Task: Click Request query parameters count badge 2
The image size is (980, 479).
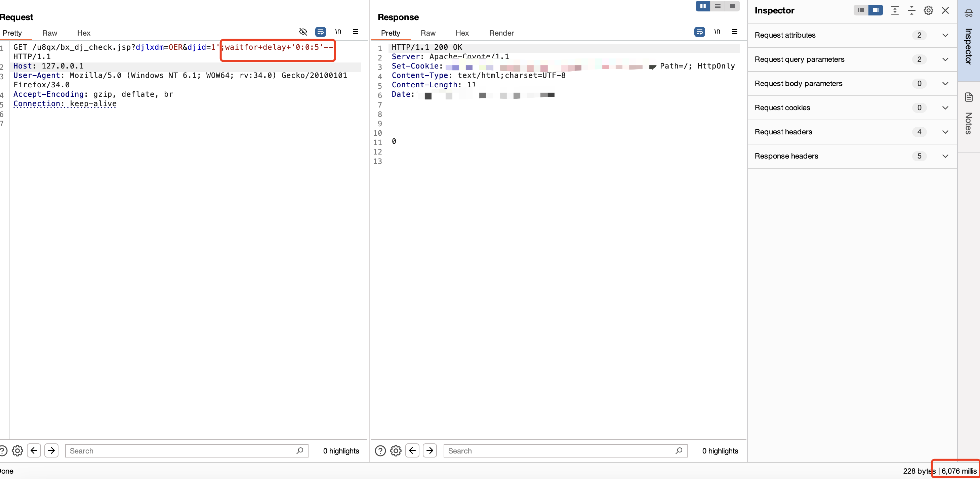Action: (x=919, y=59)
